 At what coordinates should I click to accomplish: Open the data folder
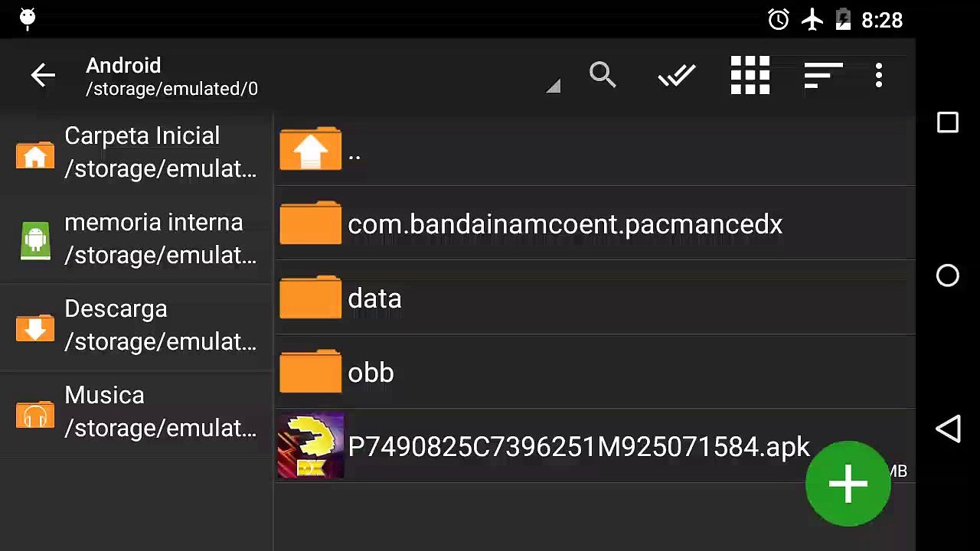coord(374,298)
